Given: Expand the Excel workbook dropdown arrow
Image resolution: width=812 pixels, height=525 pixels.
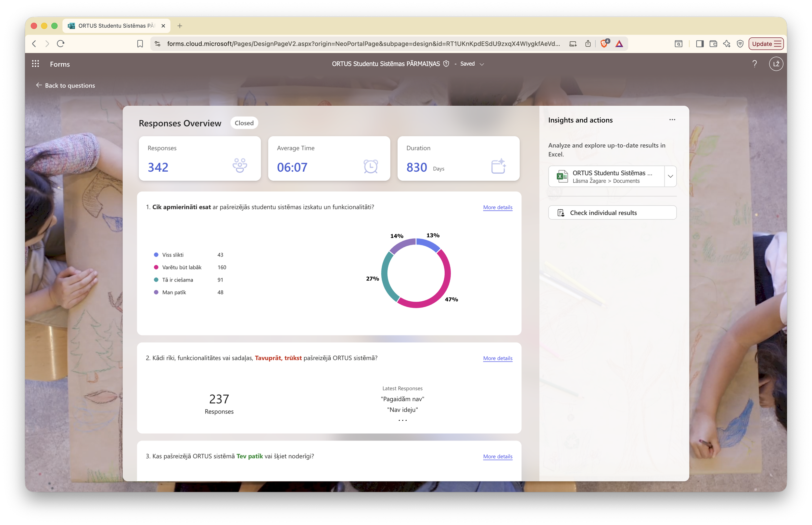Looking at the screenshot, I should (x=670, y=176).
